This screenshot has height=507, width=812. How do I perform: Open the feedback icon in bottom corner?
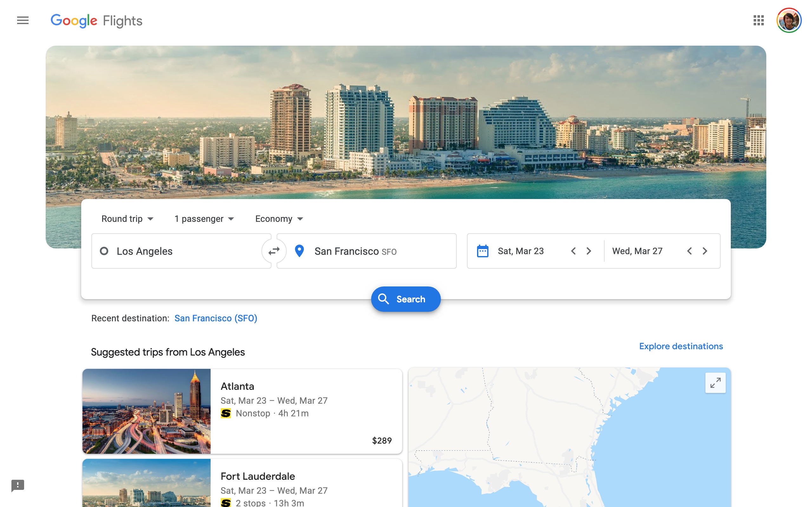click(17, 485)
